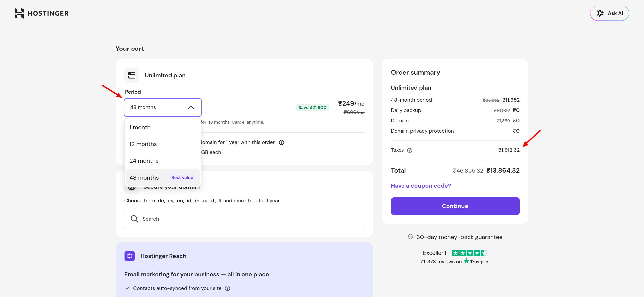Click the struck-through ₹1,359 domain price
Screen dimensions: 644x297
click(503, 121)
